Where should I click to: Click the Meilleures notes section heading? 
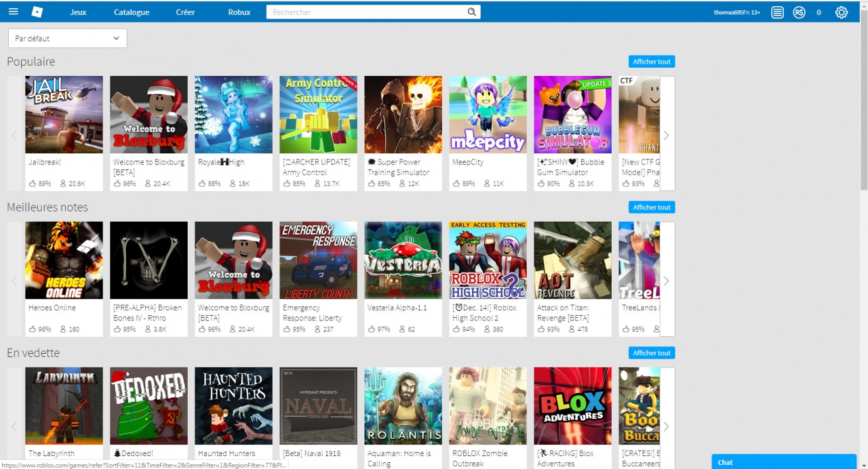click(47, 207)
